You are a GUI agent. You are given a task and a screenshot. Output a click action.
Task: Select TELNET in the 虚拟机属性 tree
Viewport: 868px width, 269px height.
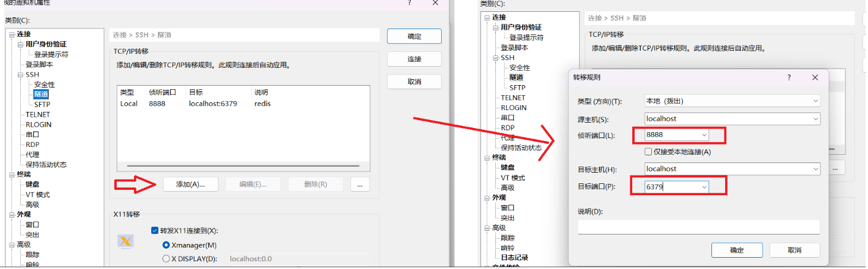coord(38,114)
